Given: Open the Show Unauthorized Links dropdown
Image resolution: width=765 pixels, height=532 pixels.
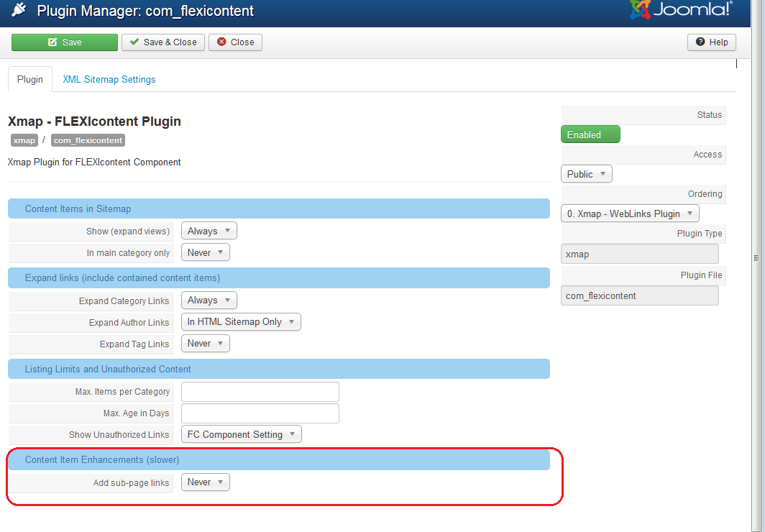Looking at the screenshot, I should pyautogui.click(x=242, y=434).
